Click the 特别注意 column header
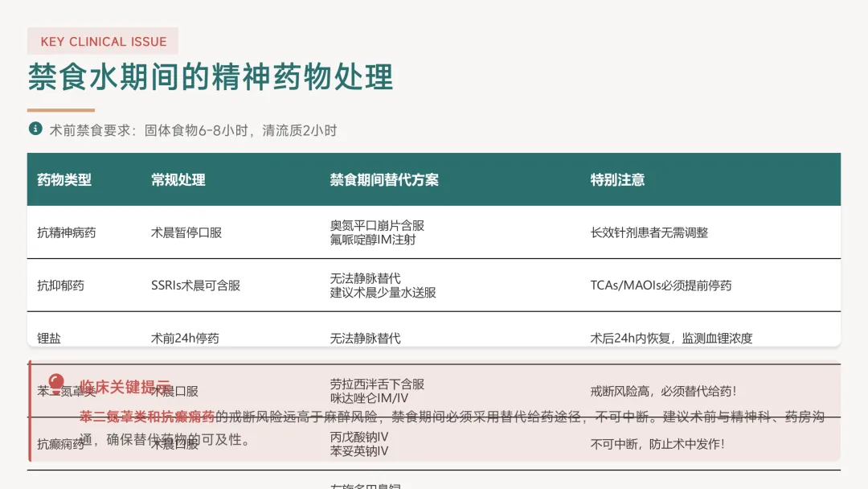Viewport: 868px width, 489px height. [617, 180]
